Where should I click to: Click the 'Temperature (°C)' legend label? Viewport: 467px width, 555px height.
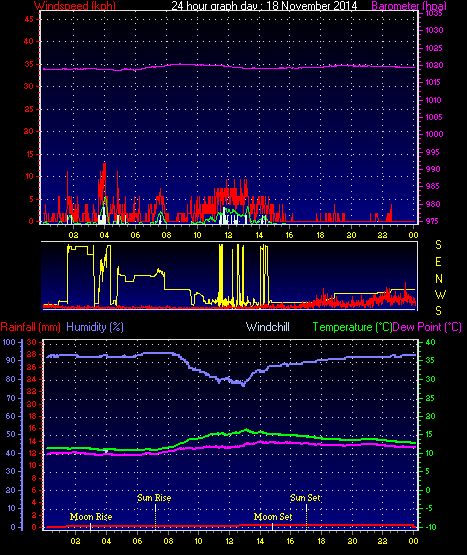(x=352, y=327)
